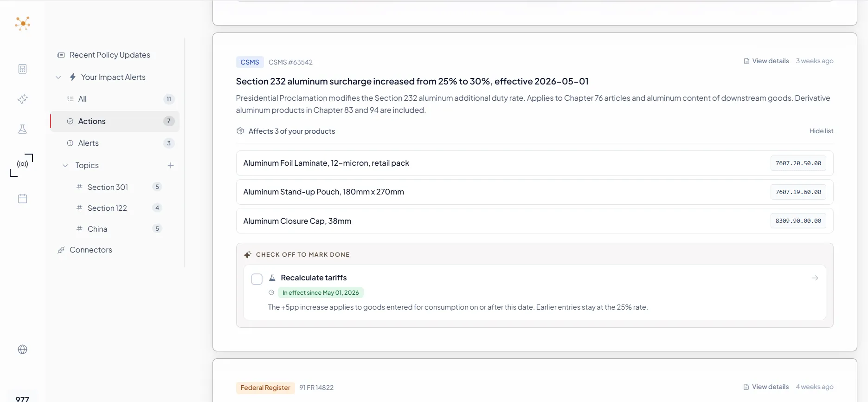
Task: Click the 4 weeks ago timestamp
Action: coord(815,387)
